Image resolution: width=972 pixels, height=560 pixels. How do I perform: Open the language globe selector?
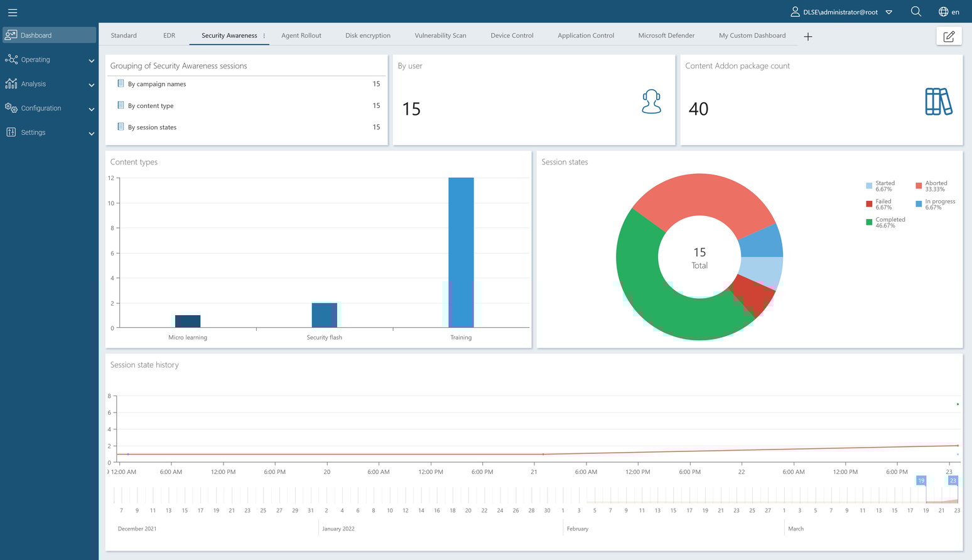[x=942, y=11]
